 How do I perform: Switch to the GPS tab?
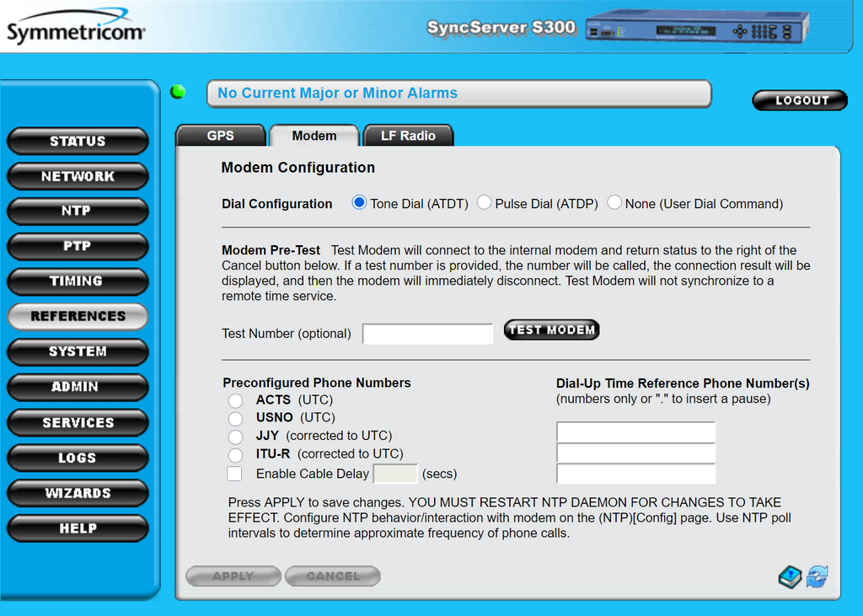point(221,136)
